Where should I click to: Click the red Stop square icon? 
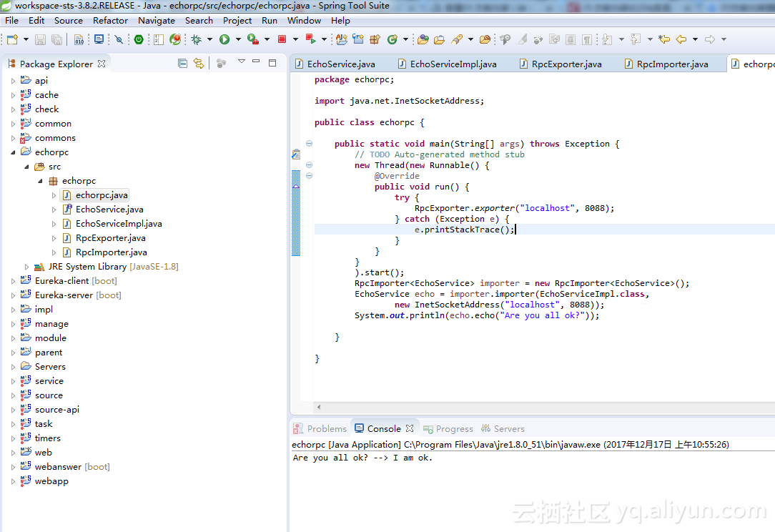pos(282,39)
